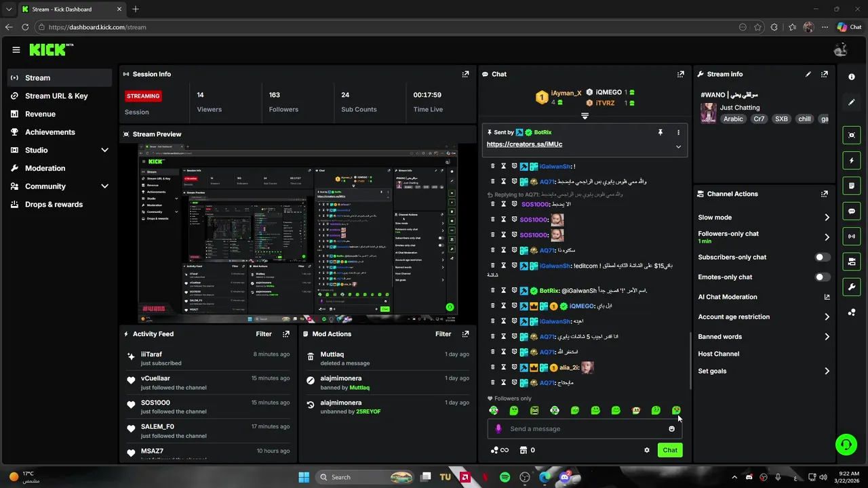Open chat settings gear icon
This screenshot has height=488, width=868.
647,450
